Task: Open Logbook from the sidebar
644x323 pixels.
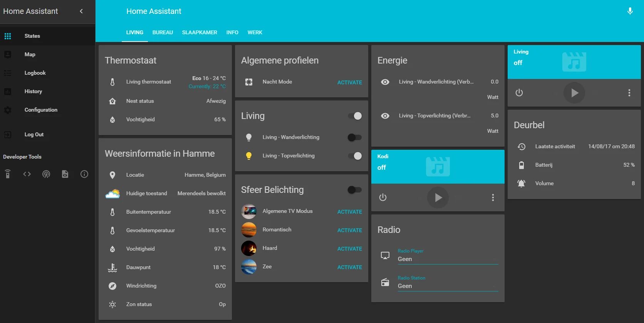Action: 35,73
